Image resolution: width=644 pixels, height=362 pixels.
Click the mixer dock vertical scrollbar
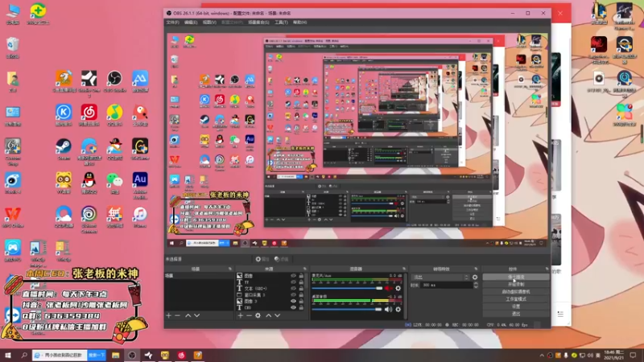pyautogui.click(x=405, y=295)
